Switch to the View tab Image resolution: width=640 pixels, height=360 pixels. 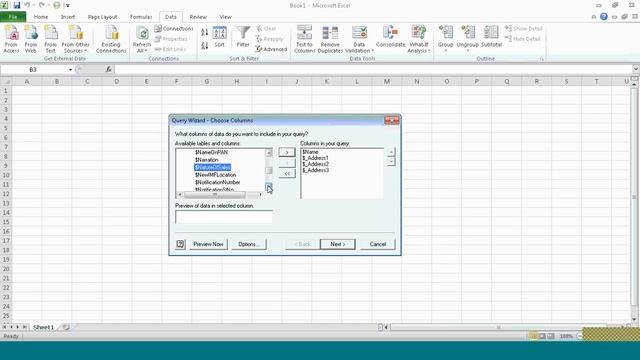pos(225,17)
